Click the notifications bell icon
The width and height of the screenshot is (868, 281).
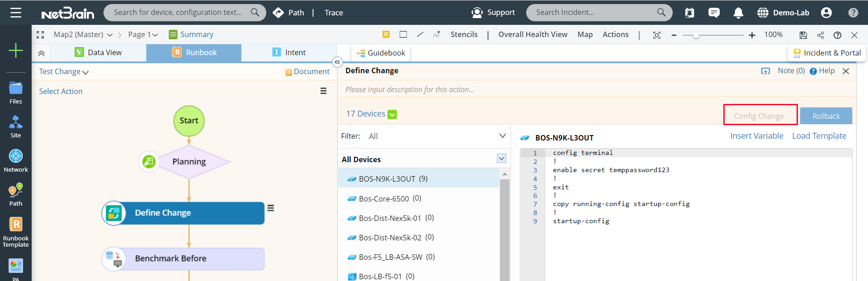[738, 13]
